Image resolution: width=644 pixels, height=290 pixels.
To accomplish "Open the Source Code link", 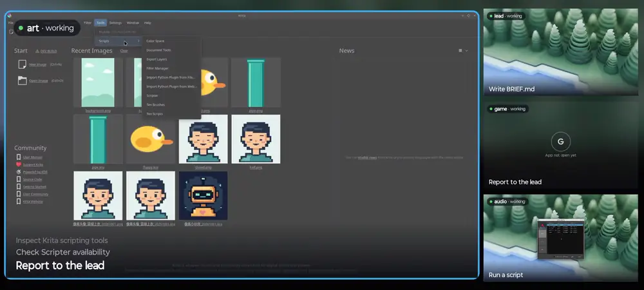I will (32, 180).
